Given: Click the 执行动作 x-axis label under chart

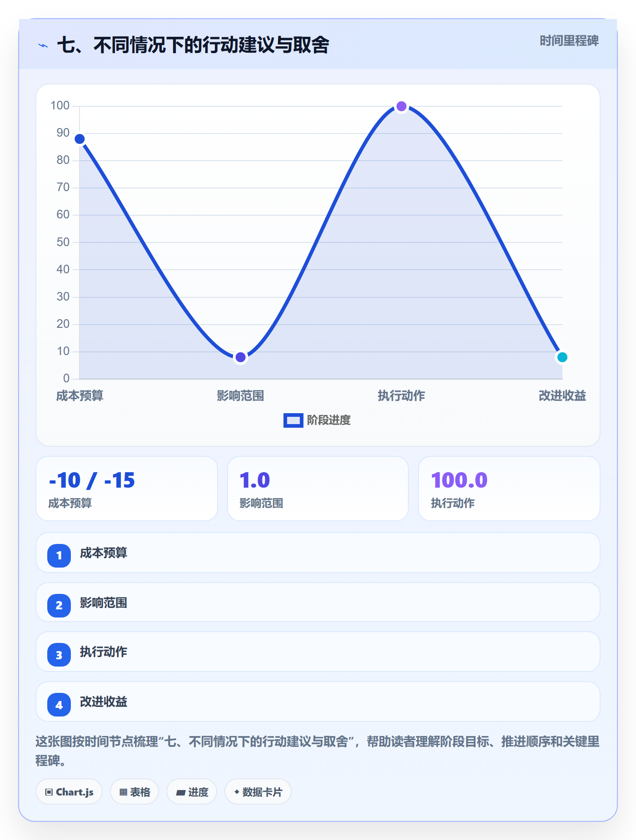Looking at the screenshot, I should click(x=402, y=396).
